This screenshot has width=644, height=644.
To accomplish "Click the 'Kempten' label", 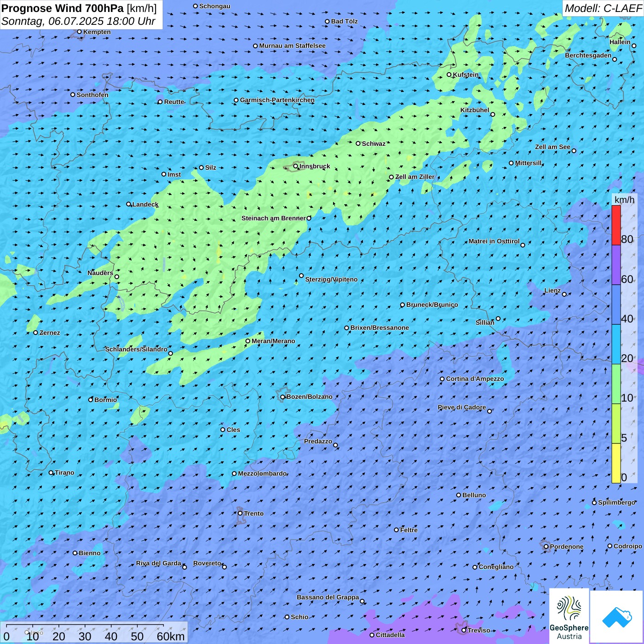I will tap(97, 32).
